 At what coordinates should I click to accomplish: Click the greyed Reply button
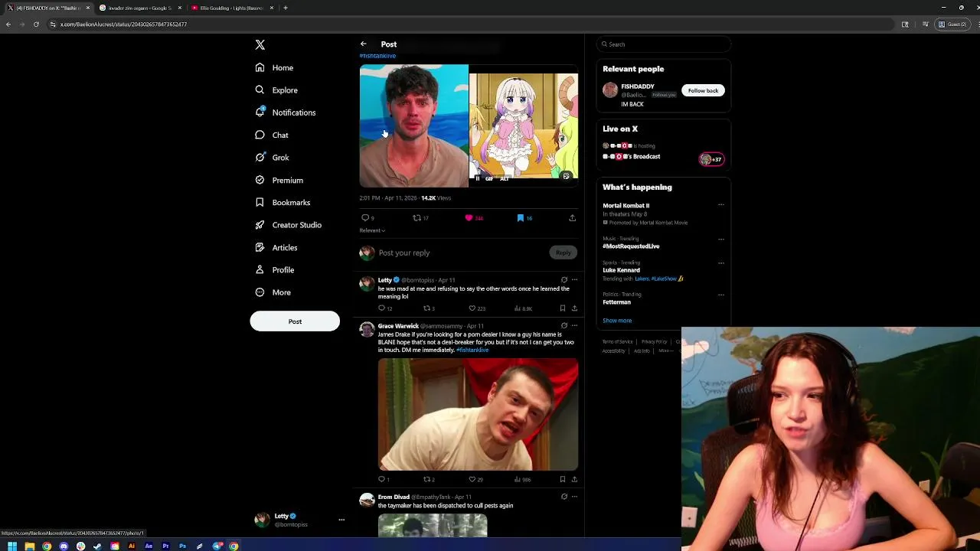[563, 253]
